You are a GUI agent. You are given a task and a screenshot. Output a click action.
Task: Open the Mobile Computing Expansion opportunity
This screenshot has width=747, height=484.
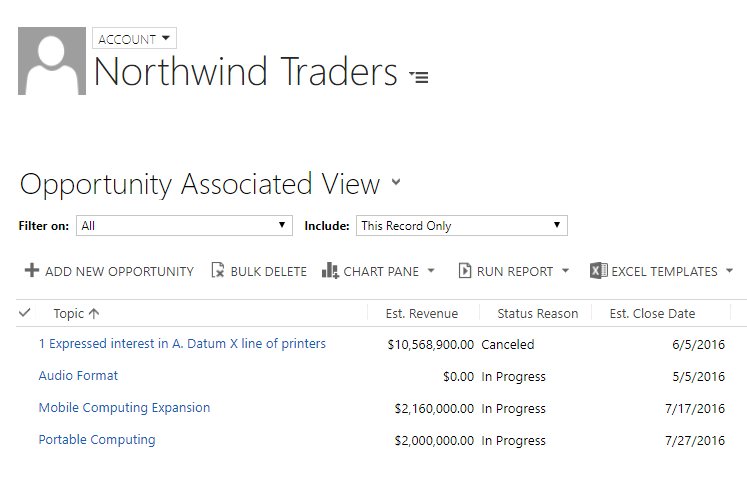click(124, 408)
